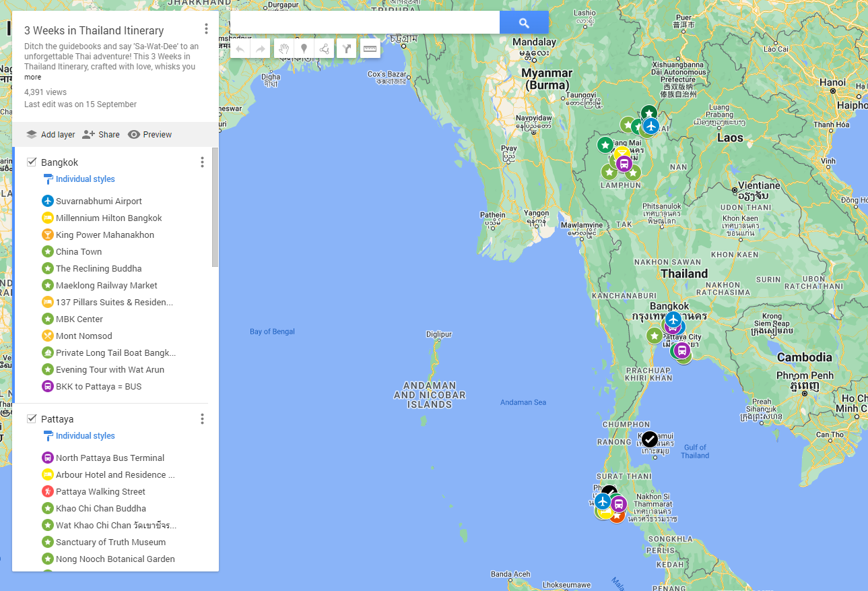
Task: Click black checkmark marker near Ko Samui
Action: pos(649,439)
